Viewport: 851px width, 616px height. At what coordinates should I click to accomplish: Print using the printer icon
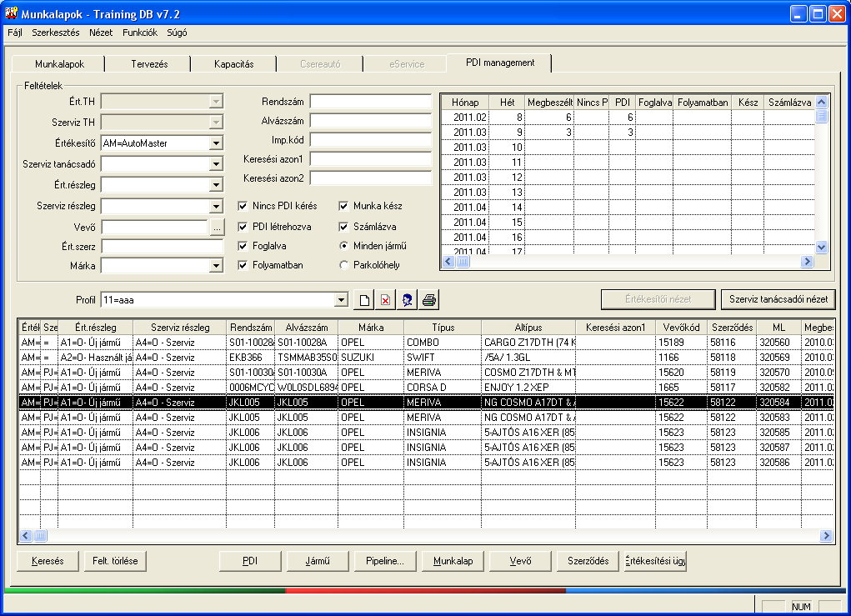coord(428,299)
